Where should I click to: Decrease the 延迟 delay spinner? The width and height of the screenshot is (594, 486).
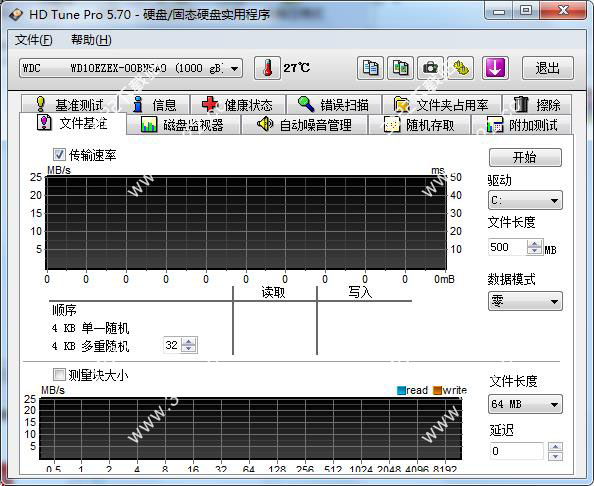click(x=555, y=456)
